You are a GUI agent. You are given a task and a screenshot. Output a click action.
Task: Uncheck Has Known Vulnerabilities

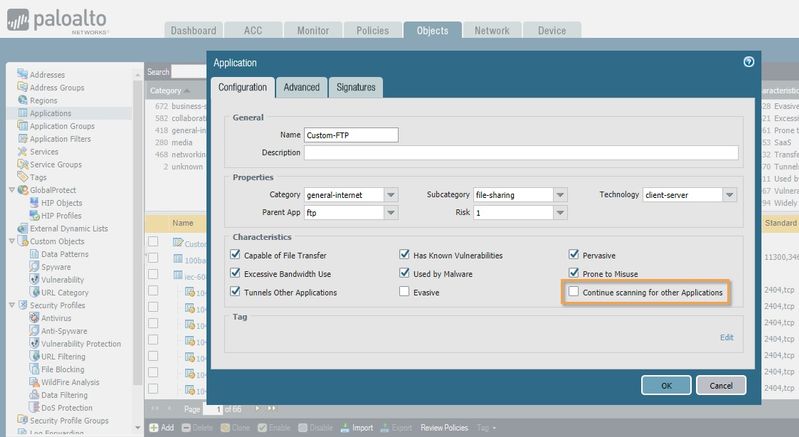404,254
